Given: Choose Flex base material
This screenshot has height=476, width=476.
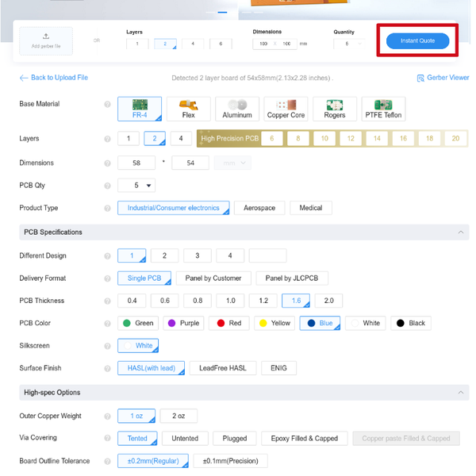Looking at the screenshot, I should pos(189,109).
